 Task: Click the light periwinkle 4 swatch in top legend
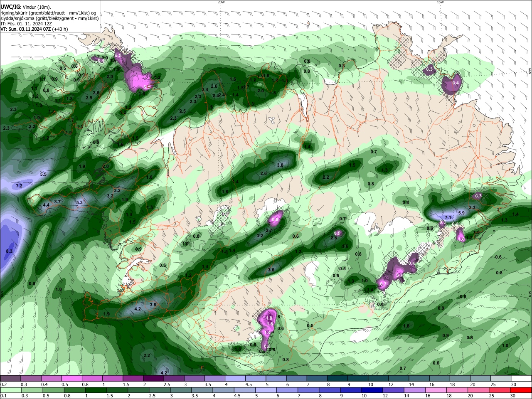235,379
